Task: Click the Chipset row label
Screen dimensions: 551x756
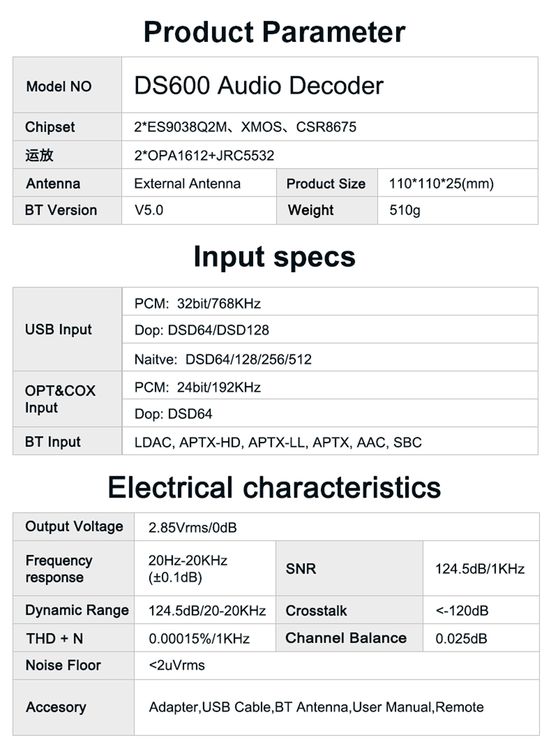Action: 50,127
